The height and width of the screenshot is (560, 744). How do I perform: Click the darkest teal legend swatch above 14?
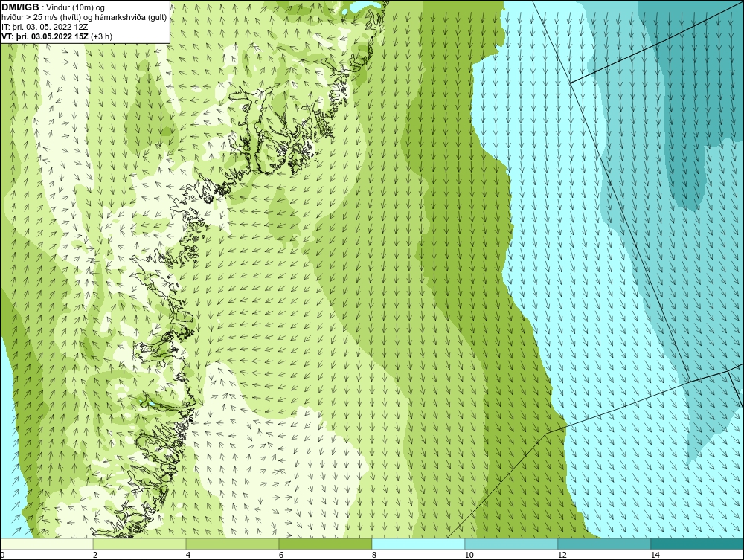(x=698, y=544)
